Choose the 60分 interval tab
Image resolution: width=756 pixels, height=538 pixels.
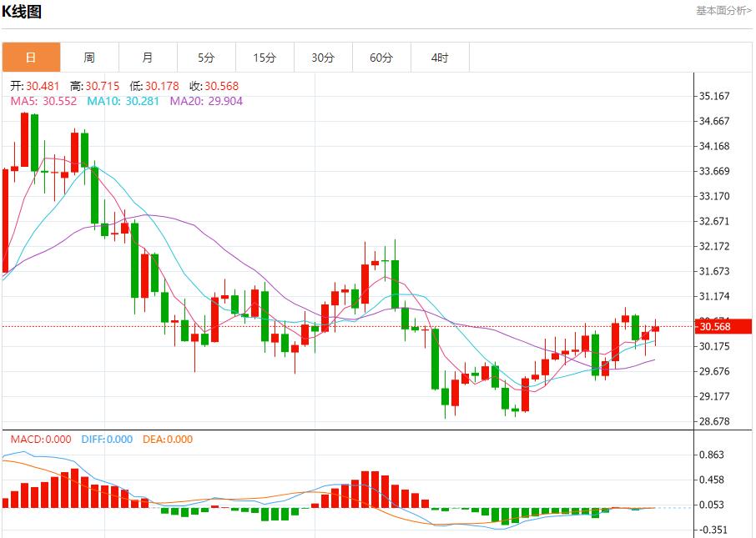point(381,58)
